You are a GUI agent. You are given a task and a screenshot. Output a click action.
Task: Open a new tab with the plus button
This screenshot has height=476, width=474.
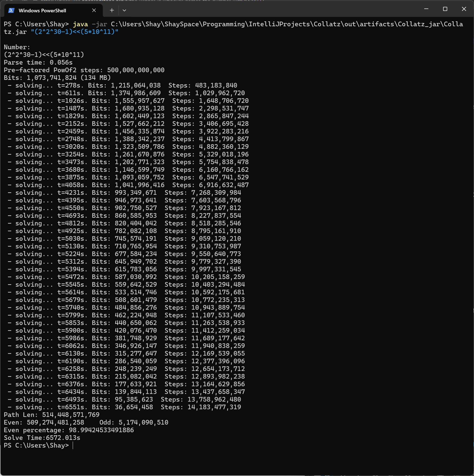coord(112,10)
